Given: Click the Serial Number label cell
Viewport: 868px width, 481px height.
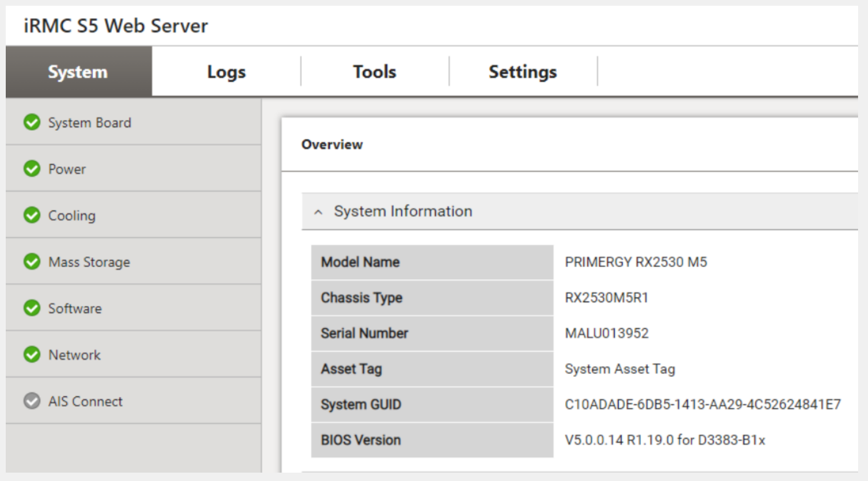Looking at the screenshot, I should [432, 333].
